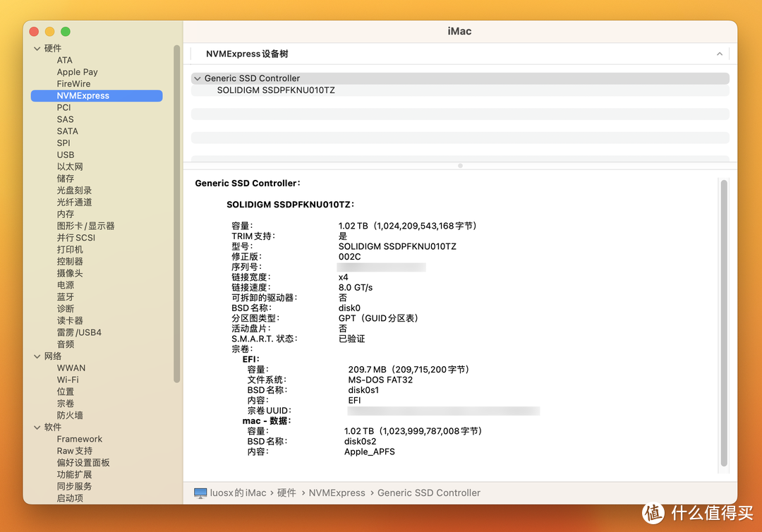Collapse the 网络 section in the sidebar
The image size is (762, 532).
coord(37,356)
